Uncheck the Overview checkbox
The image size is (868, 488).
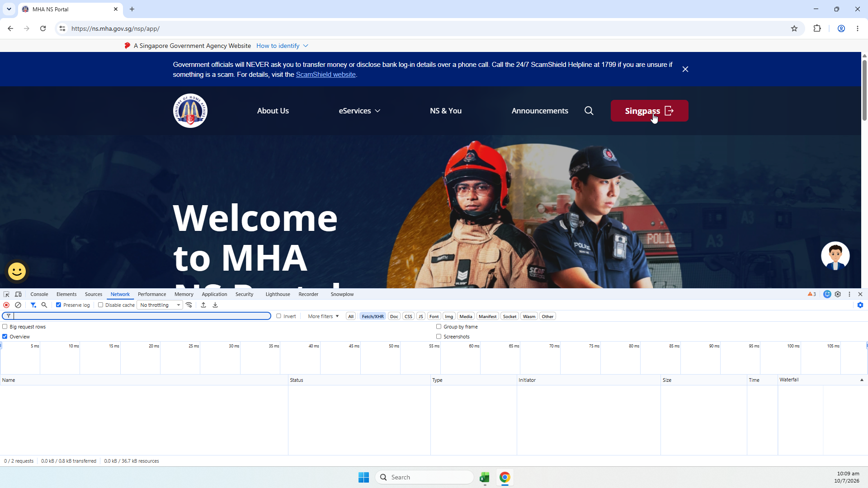[5, 337]
